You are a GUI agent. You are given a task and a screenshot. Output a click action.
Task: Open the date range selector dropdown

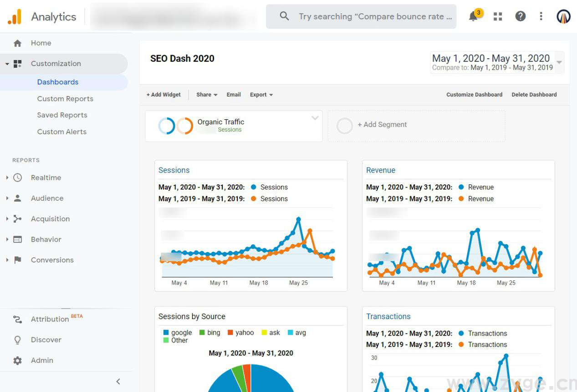[496, 62]
